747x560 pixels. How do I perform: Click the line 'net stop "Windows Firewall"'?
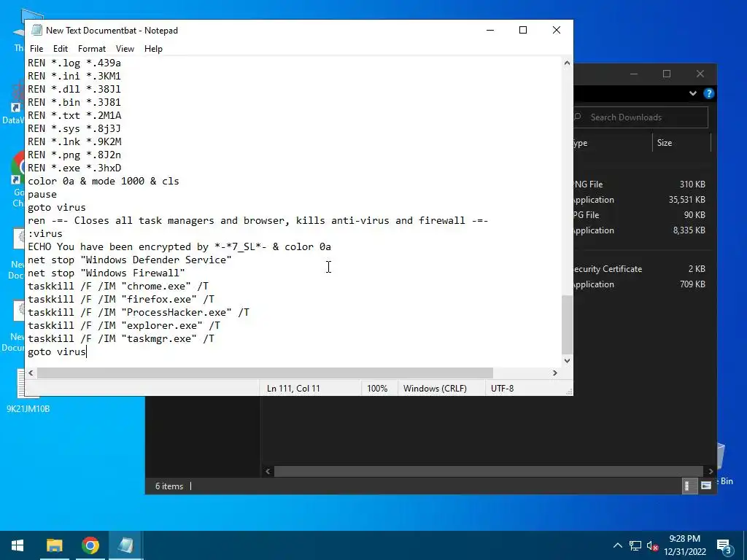pos(107,273)
